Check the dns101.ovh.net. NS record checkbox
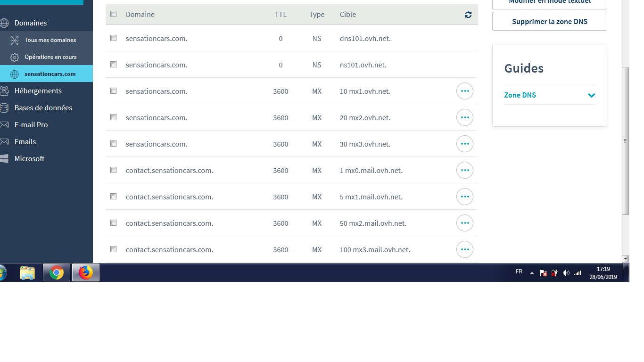This screenshot has height=362, width=644. (x=113, y=38)
